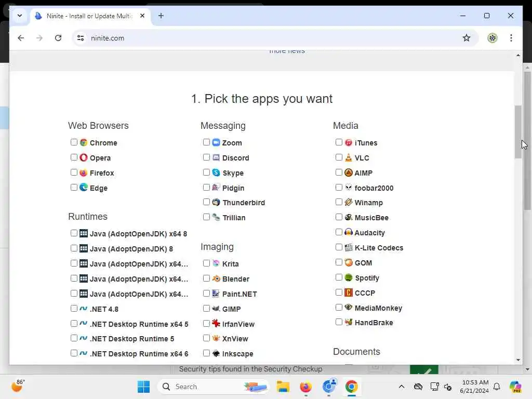
Task: Select the Ninite browser tab
Action: coord(90,16)
